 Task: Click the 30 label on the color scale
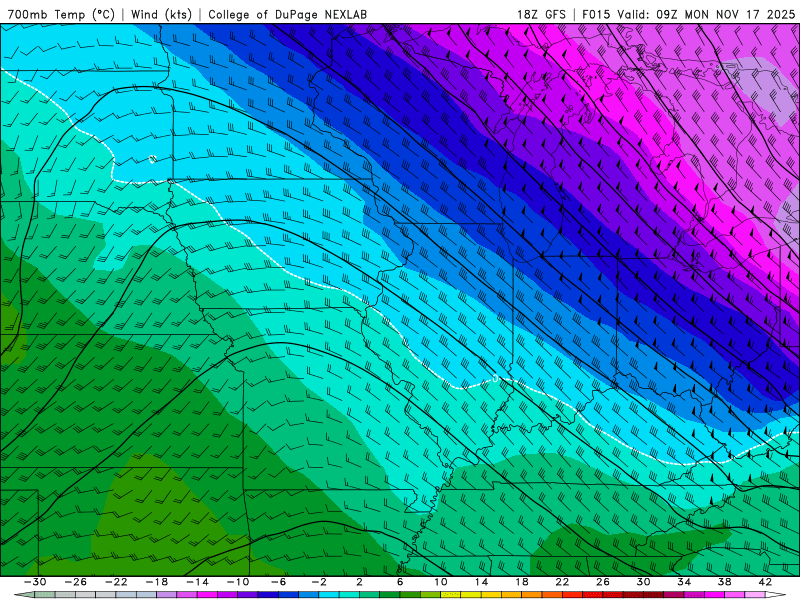643,582
